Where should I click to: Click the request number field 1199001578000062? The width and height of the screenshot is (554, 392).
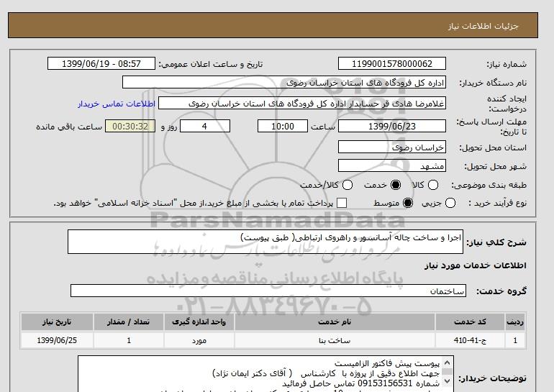pyautogui.click(x=392, y=63)
